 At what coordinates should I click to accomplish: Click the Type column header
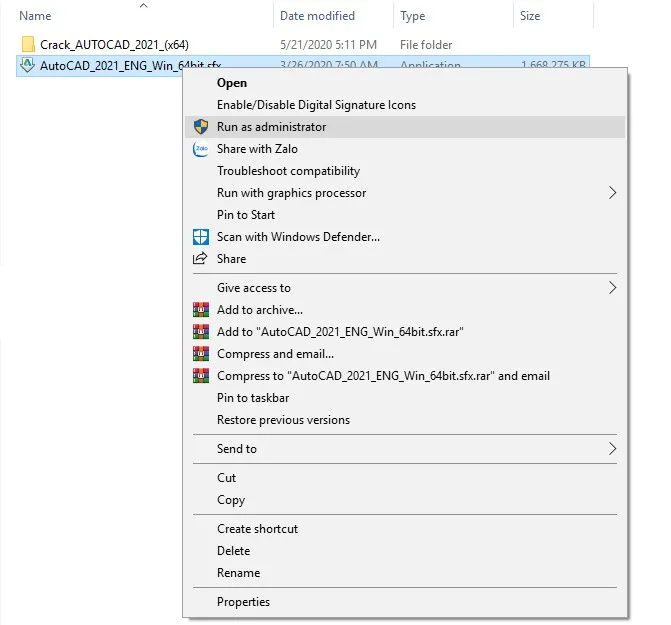(x=412, y=16)
